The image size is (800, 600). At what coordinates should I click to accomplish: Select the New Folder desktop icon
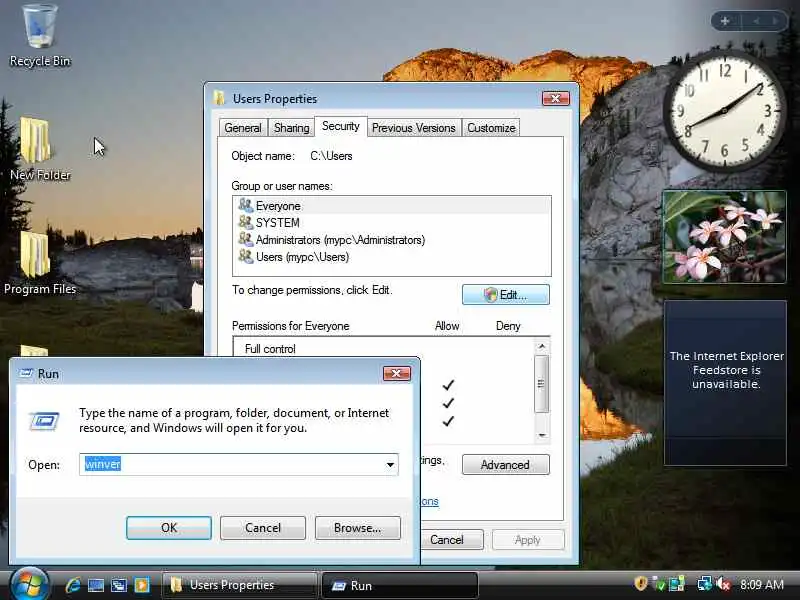40,149
